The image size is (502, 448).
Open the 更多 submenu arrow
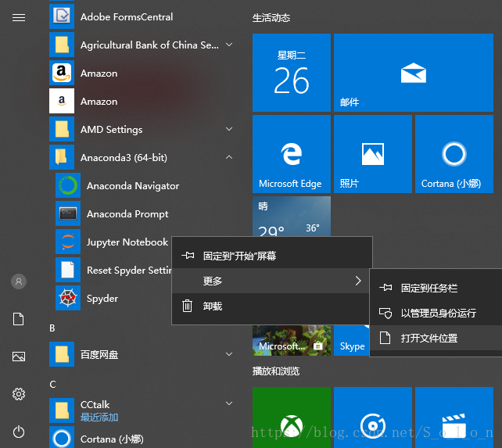358,281
